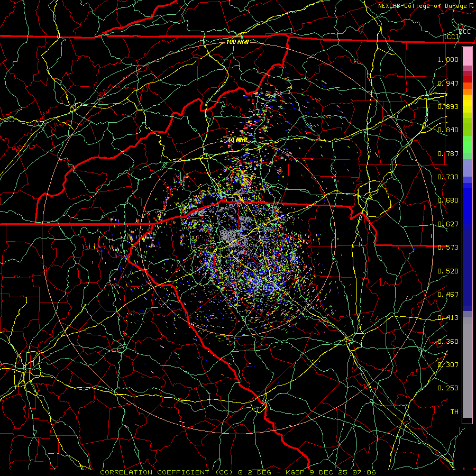Screen dimensions: 476x476
Task: Select the 0.253 scale value
Action: [x=448, y=388]
